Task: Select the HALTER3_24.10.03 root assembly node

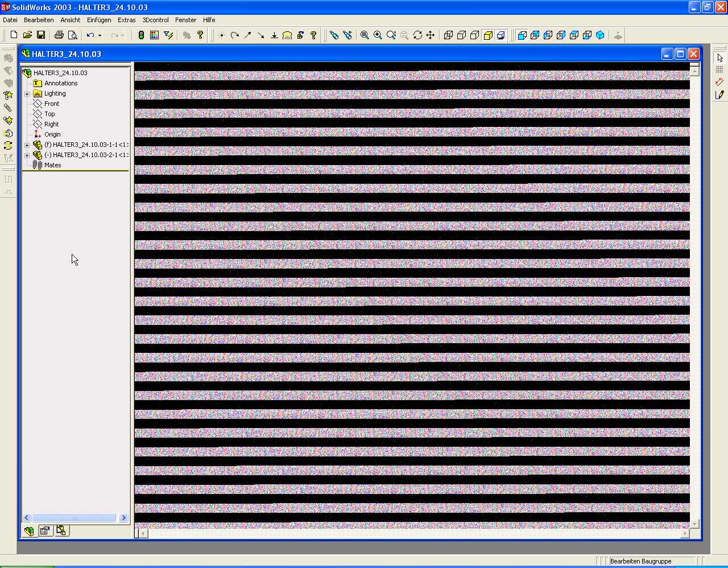Action: pos(60,73)
